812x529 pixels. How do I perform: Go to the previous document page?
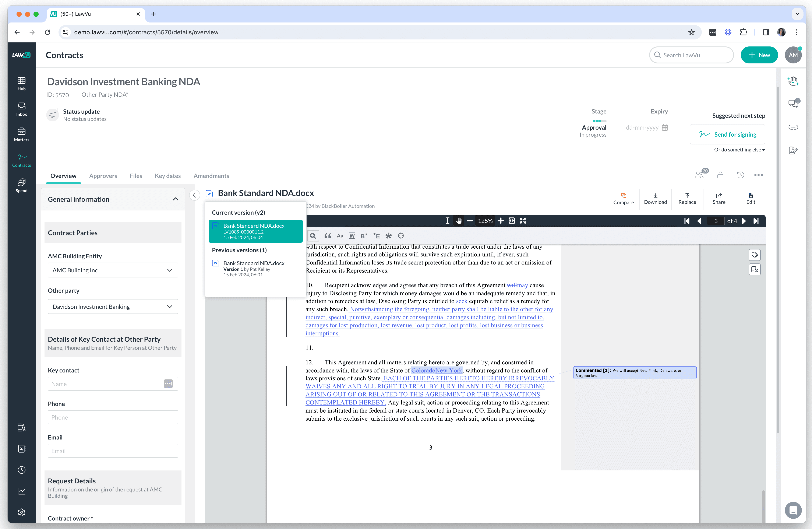(x=699, y=221)
